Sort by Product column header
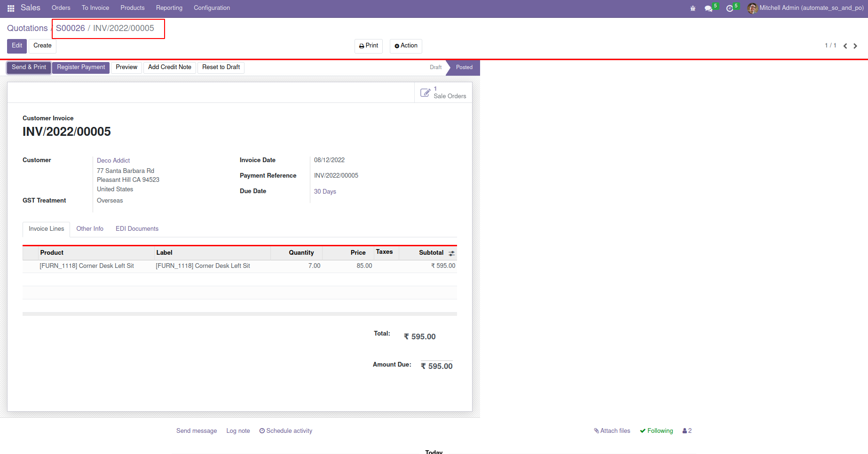This screenshot has height=454, width=868. (96, 253)
